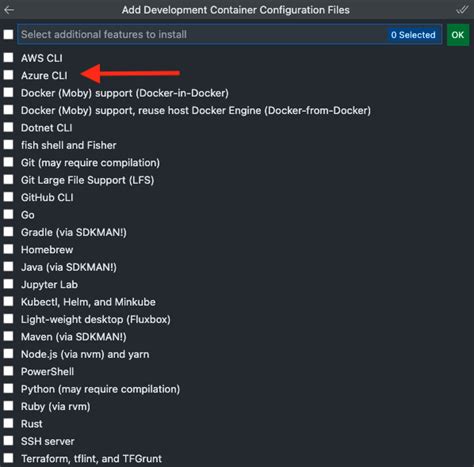Click the 'Homebrew' feature label

coord(47,250)
